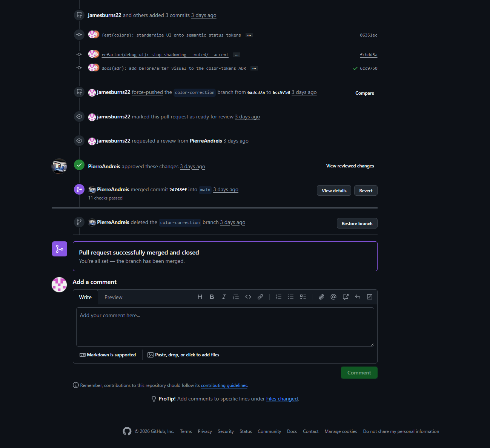The height and width of the screenshot is (448, 490).
Task: Open feat(colors) standardize UI commit link
Action: click(x=171, y=35)
